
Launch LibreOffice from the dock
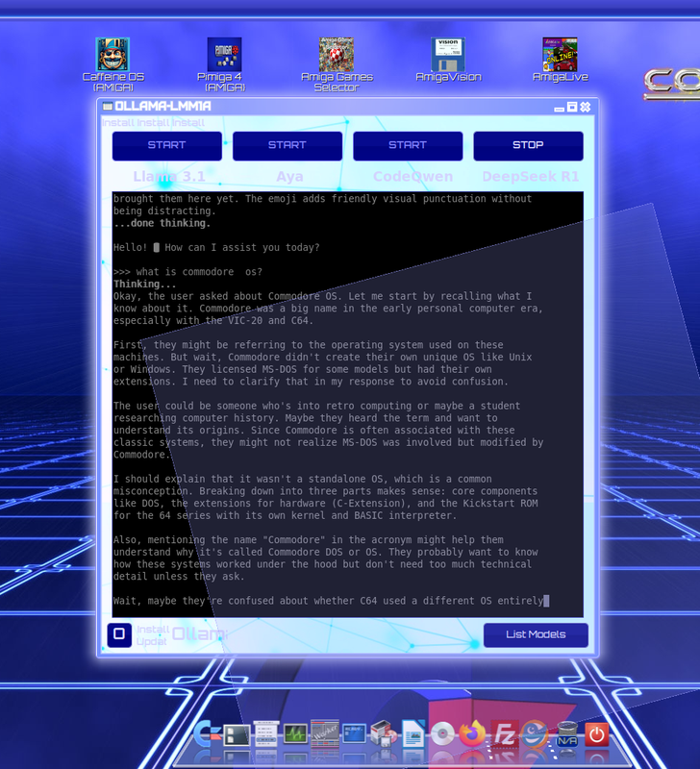413,733
